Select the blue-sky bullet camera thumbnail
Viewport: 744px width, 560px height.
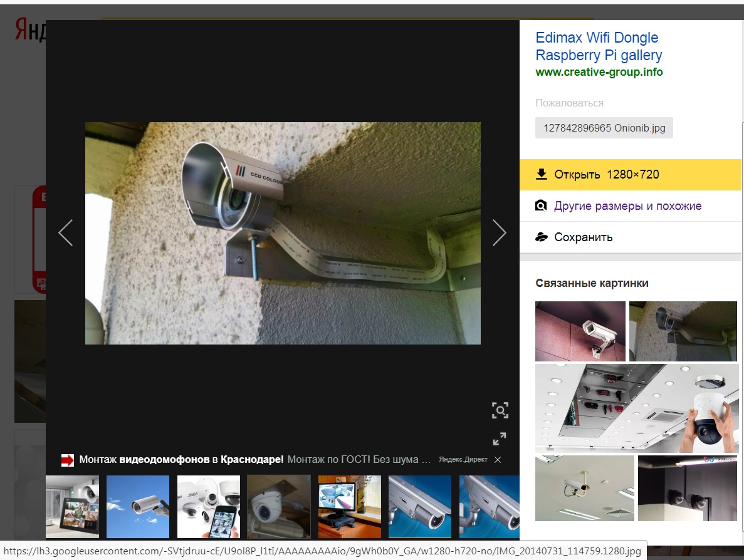[138, 507]
